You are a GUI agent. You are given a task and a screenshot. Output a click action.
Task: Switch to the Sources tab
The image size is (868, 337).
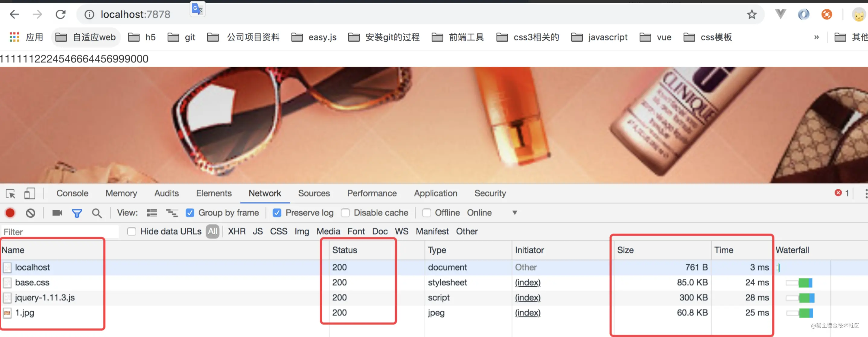[314, 193]
